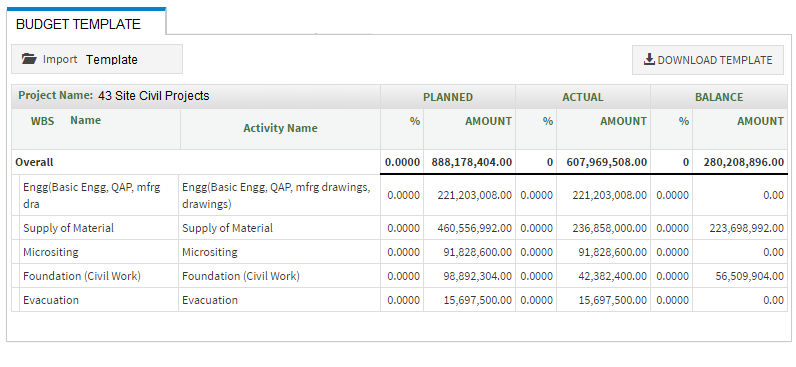The width and height of the screenshot is (796, 367).
Task: Click the BALANCE column group header
Action: [x=719, y=97]
